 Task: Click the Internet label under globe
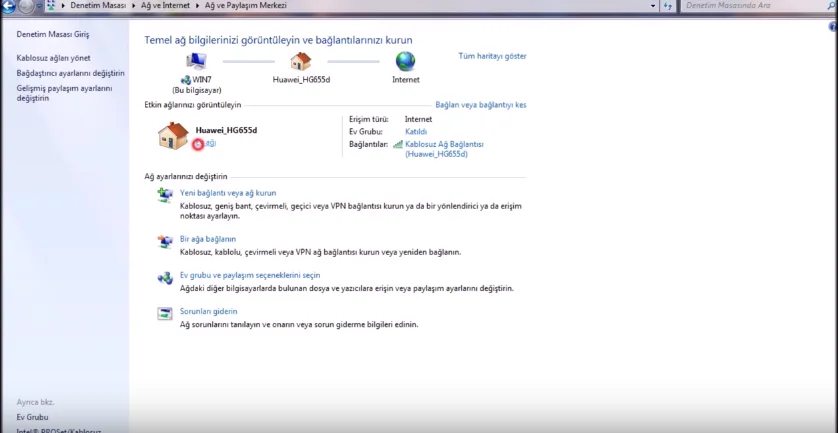[406, 80]
